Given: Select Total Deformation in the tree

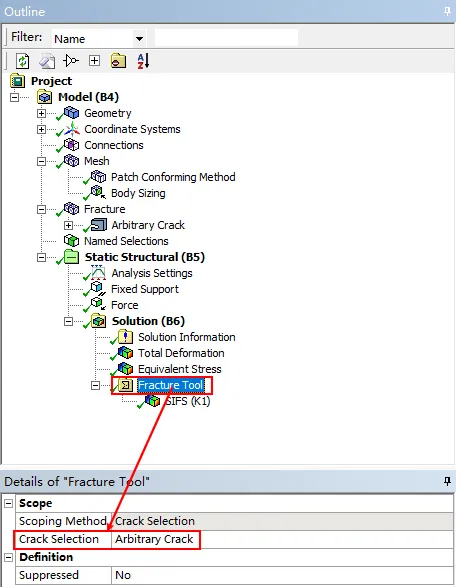Looking at the screenshot, I should coord(181,353).
